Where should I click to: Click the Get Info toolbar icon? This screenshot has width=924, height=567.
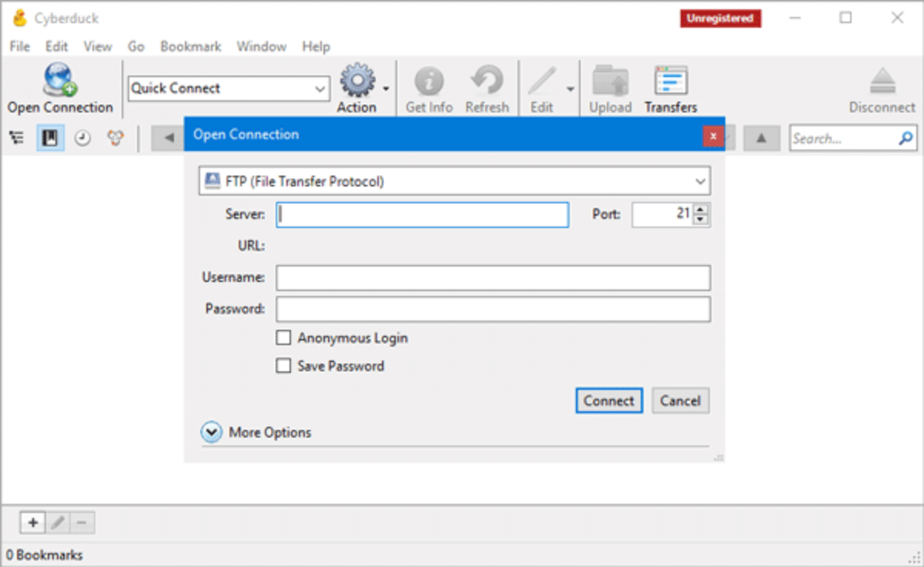point(429,81)
